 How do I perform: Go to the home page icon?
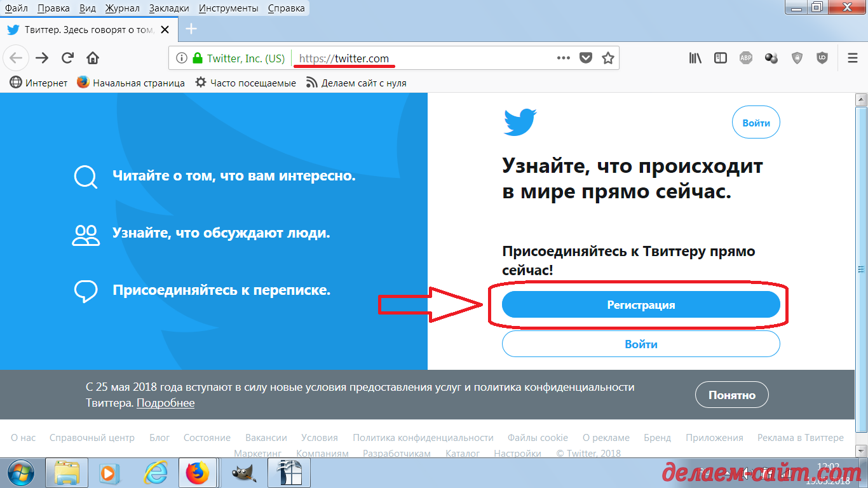93,58
